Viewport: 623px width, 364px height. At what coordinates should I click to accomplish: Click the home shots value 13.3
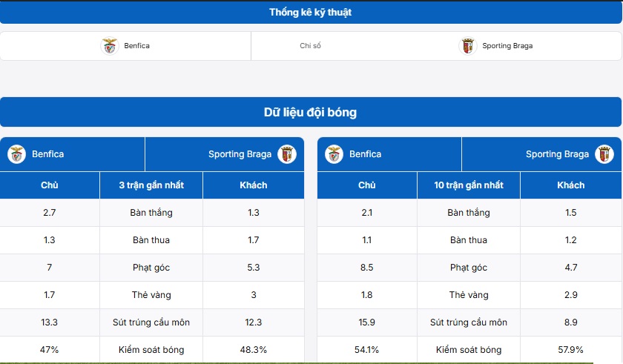pyautogui.click(x=50, y=322)
